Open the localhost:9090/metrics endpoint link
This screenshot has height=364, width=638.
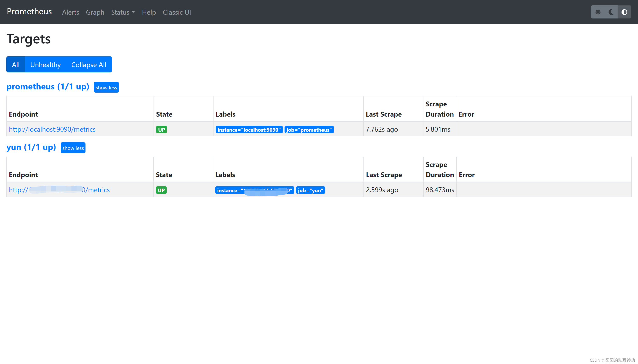pyautogui.click(x=52, y=129)
